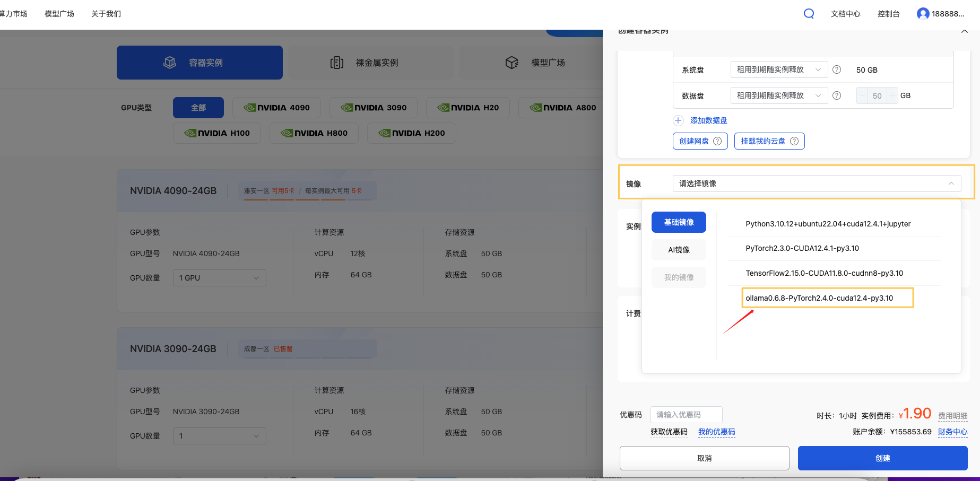Filter GPU type by NVIDIA H100
The width and height of the screenshot is (980, 481).
[217, 133]
